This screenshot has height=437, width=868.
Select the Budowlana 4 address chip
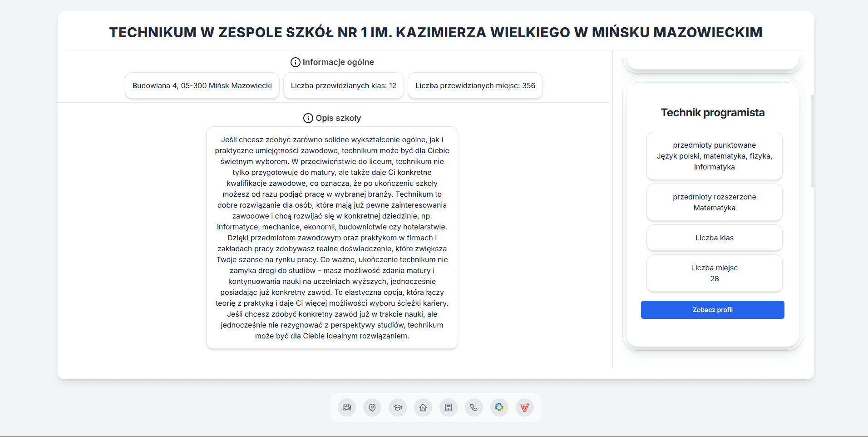pyautogui.click(x=202, y=85)
